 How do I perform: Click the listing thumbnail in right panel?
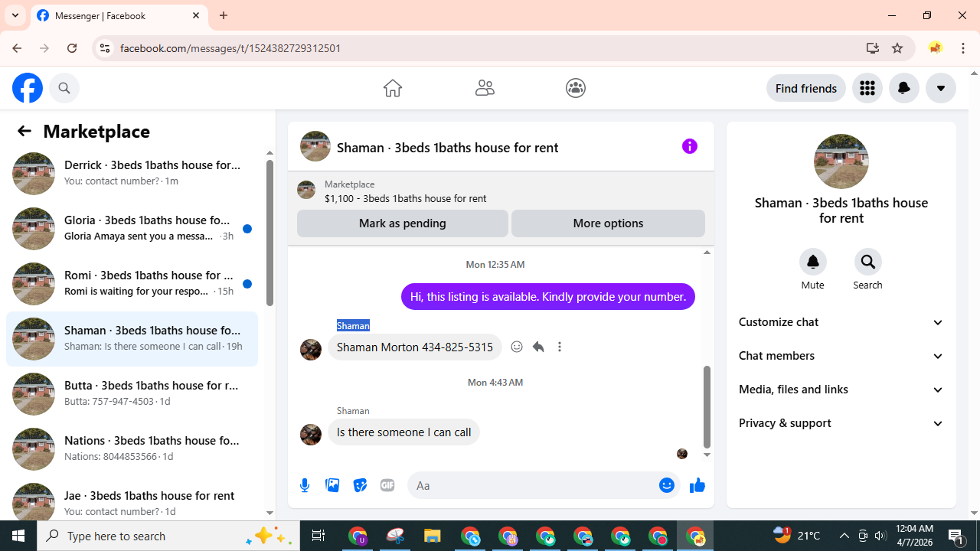(841, 161)
